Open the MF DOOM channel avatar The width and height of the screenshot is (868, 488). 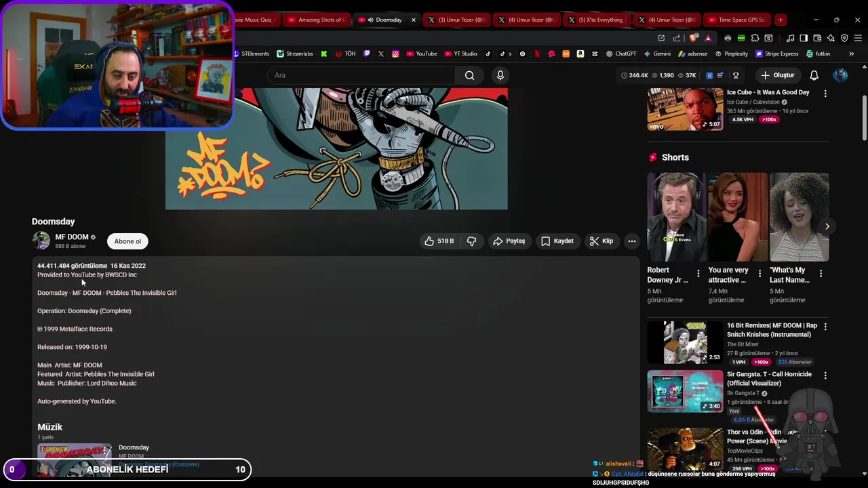point(41,241)
